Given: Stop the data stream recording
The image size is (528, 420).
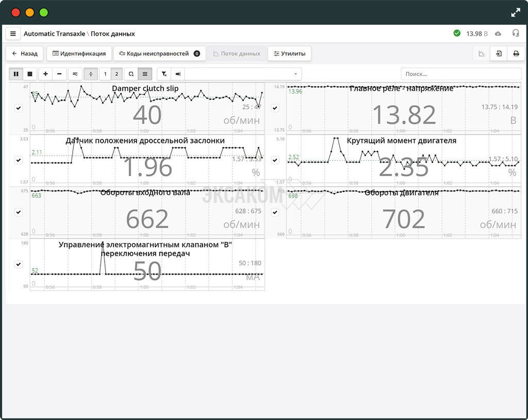Looking at the screenshot, I should tap(29, 74).
